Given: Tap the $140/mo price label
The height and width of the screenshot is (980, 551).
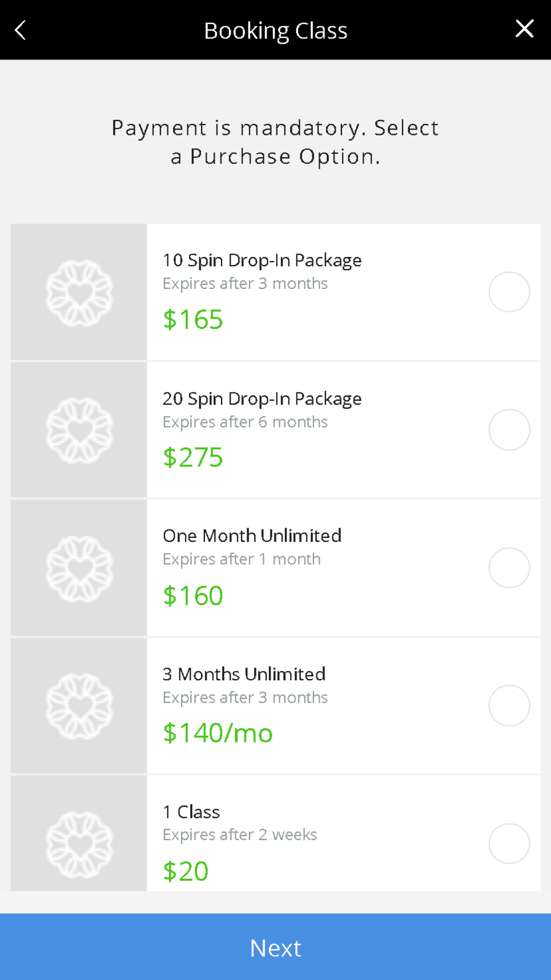Looking at the screenshot, I should click(x=218, y=733).
